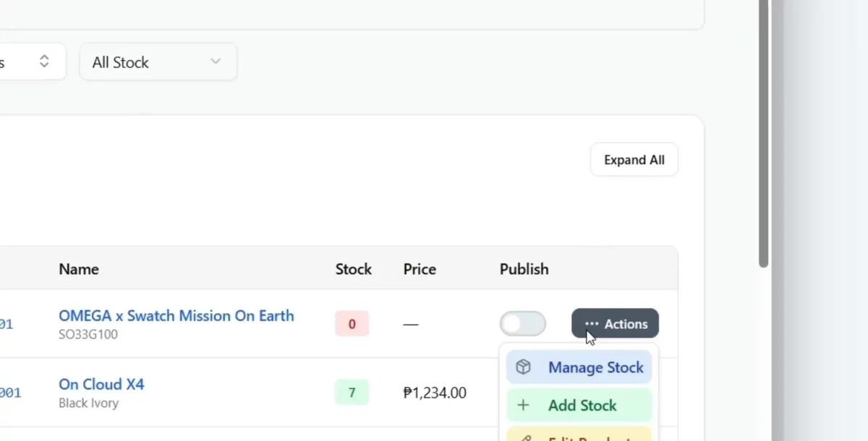Click the Expand All button
The width and height of the screenshot is (868, 441).
(x=634, y=160)
